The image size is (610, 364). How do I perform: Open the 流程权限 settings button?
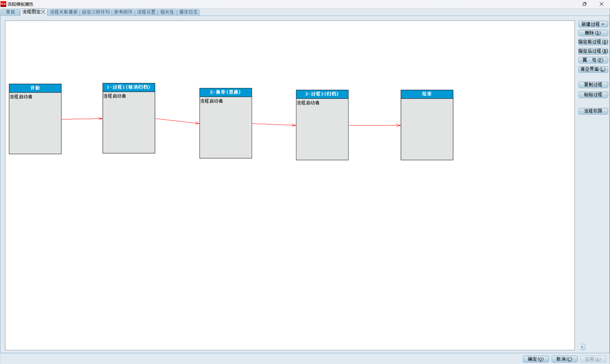[593, 111]
